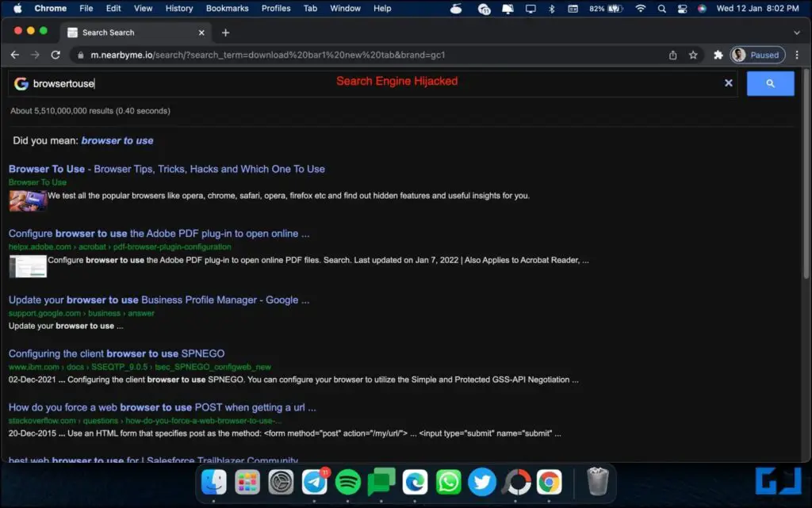Clear the search box with the X
The width and height of the screenshot is (812, 508).
pyautogui.click(x=728, y=82)
